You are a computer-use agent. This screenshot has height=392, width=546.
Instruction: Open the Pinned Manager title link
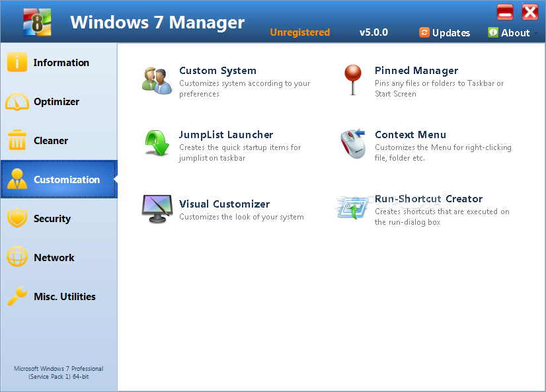(x=416, y=71)
